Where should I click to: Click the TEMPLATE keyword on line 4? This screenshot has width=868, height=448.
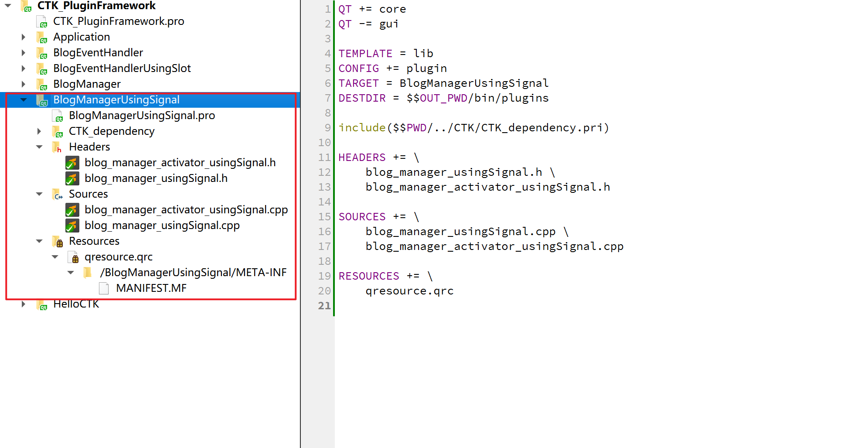(365, 54)
